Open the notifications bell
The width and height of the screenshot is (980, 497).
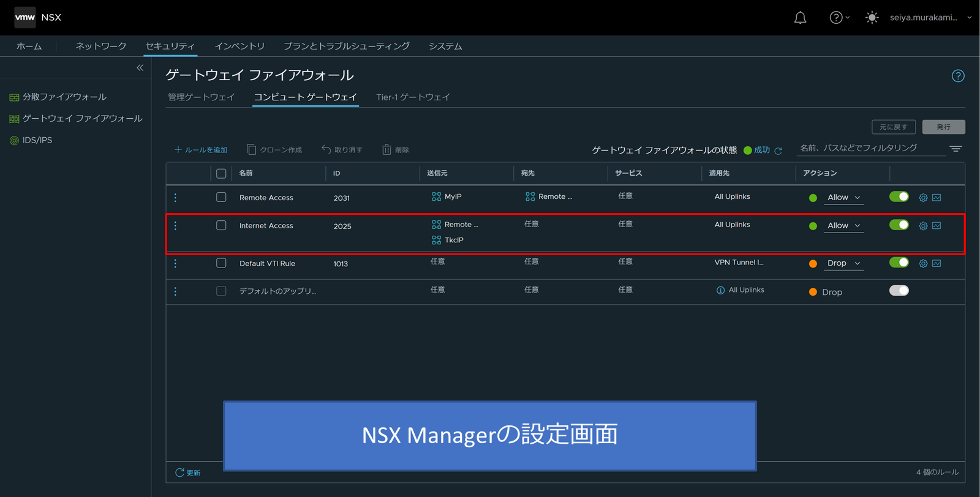800,18
